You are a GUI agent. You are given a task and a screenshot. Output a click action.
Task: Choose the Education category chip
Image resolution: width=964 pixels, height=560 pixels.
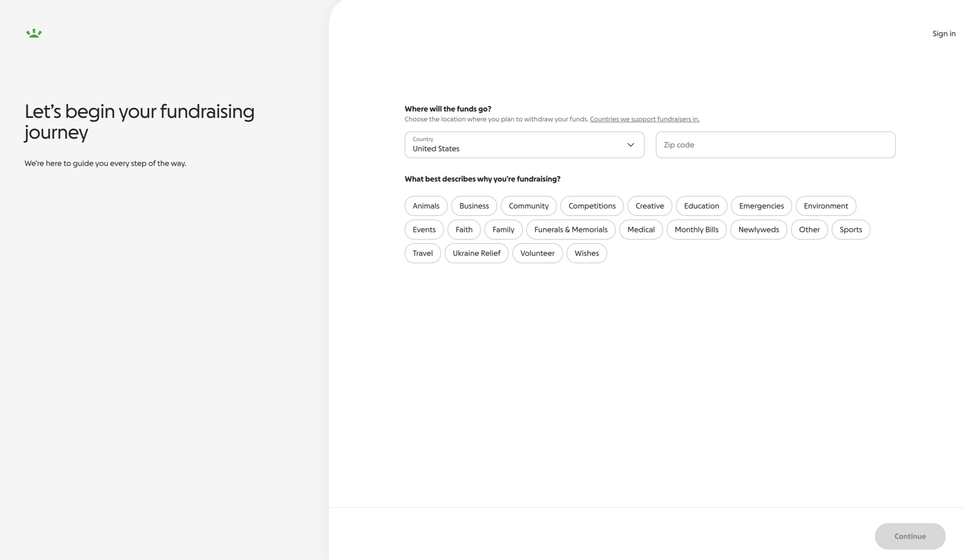pos(701,206)
